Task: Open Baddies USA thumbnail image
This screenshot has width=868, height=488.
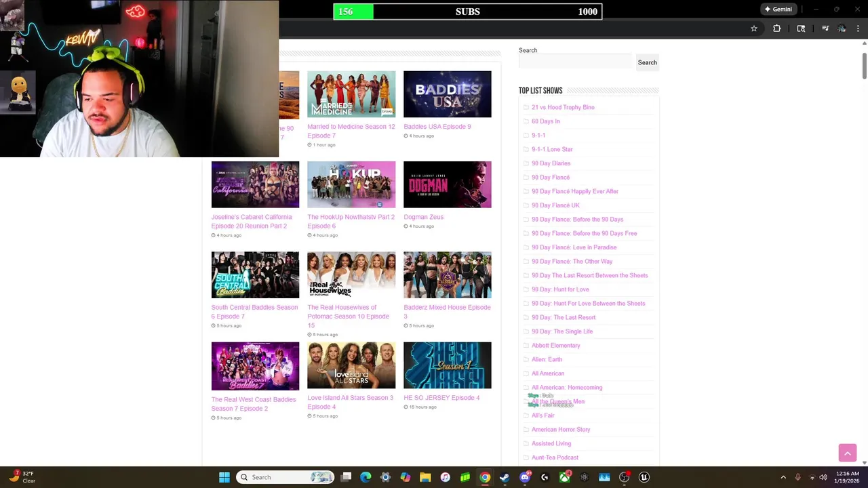Action: click(x=448, y=94)
